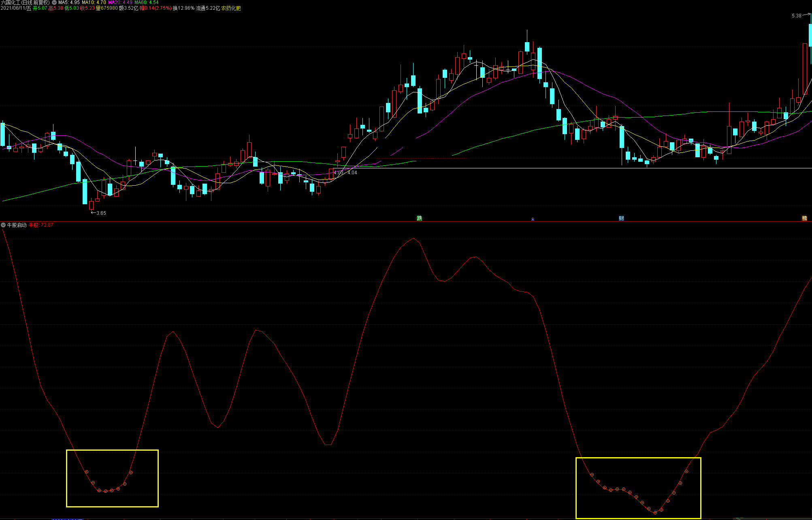Click the turnover amount 额3.52亿 value
The image size is (812, 520).
[129, 8]
